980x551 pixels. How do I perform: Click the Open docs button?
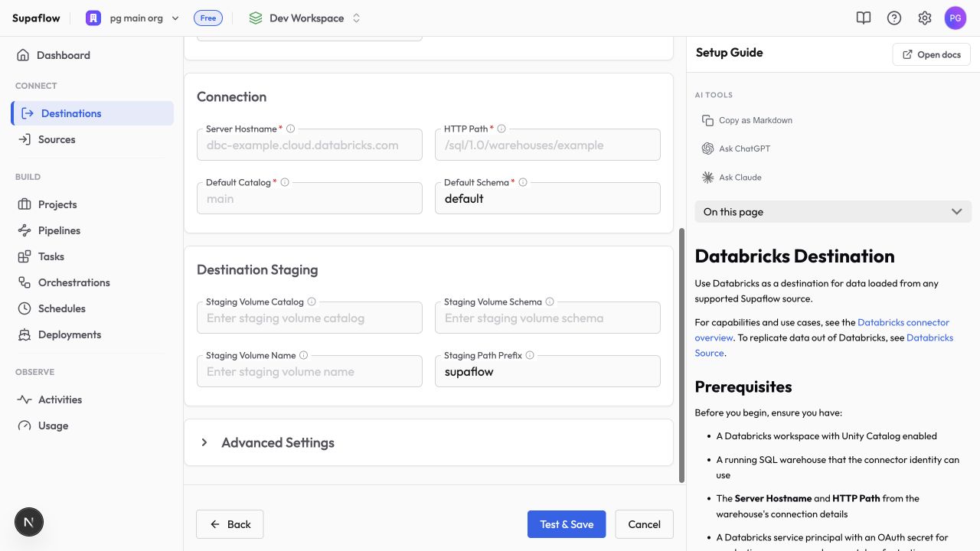coord(932,54)
